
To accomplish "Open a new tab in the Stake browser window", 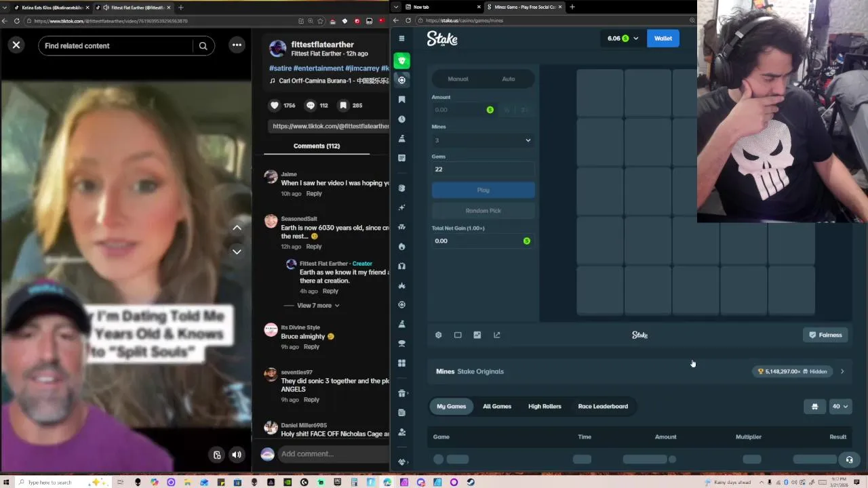I will click(x=572, y=7).
